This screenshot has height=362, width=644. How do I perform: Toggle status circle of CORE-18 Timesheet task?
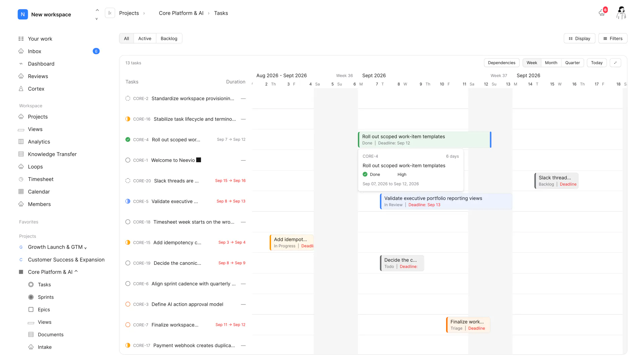coord(128,222)
